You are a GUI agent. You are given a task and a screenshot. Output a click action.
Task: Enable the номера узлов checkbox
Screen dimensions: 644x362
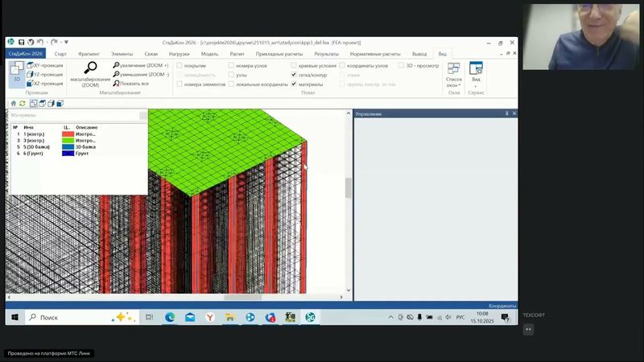[x=231, y=65]
